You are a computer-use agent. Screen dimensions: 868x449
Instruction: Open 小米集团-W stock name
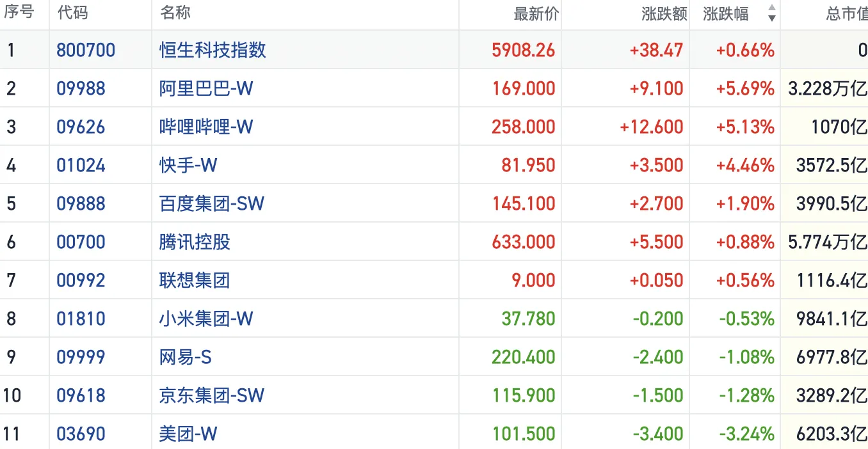pyautogui.click(x=206, y=319)
